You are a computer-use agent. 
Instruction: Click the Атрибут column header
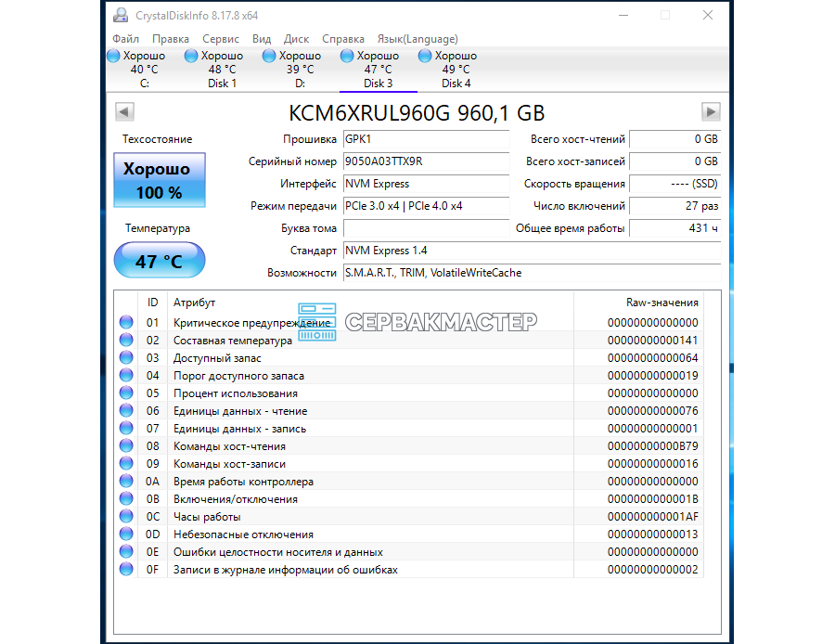(x=370, y=303)
